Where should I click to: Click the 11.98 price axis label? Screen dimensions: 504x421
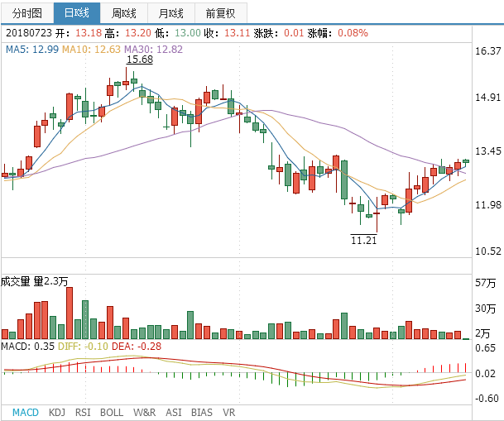pos(488,205)
